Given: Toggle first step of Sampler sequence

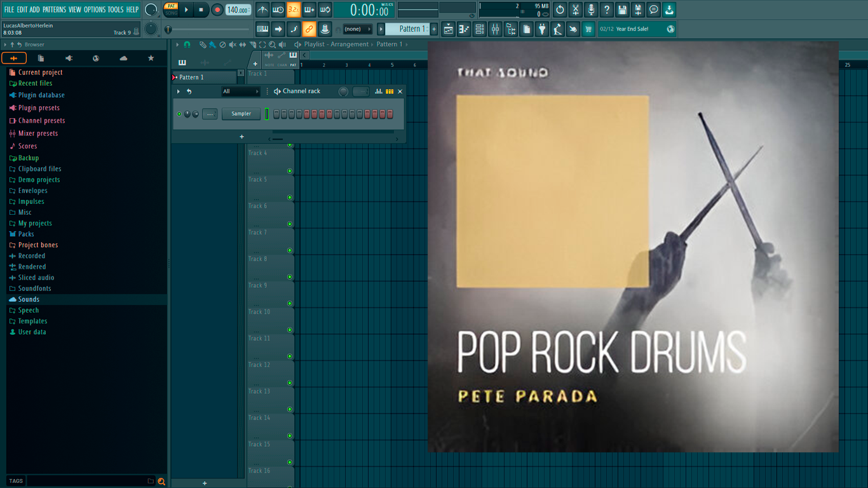Looking at the screenshot, I should tap(276, 114).
